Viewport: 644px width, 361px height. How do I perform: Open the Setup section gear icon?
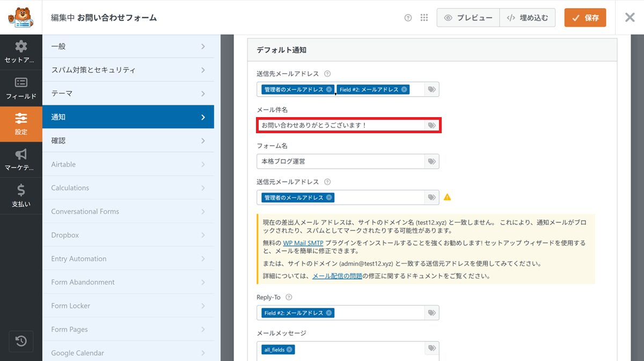point(21,52)
